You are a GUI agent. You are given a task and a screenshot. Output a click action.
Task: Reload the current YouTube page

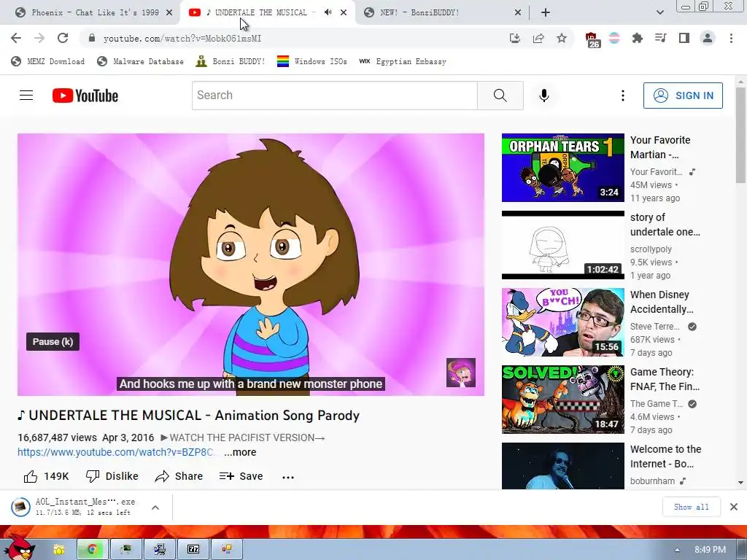pyautogui.click(x=63, y=38)
